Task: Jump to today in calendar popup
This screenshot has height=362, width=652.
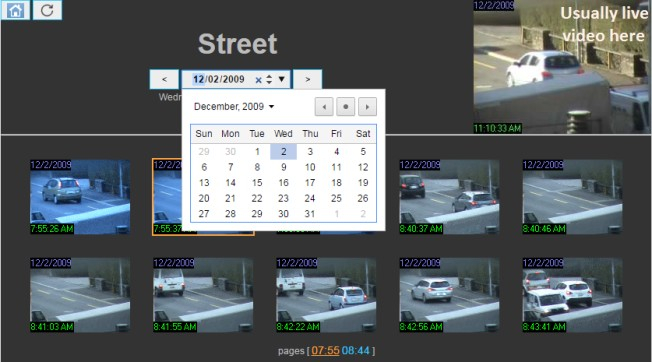Action: (346, 107)
